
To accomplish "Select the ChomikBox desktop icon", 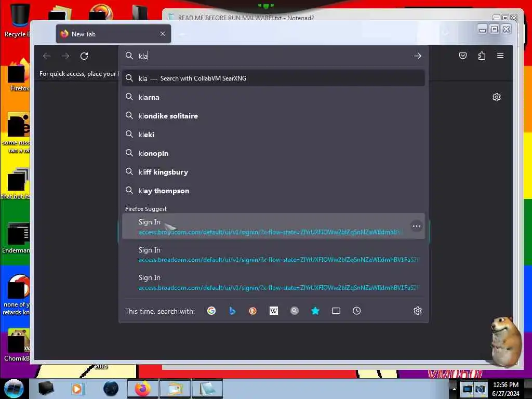I will coord(17,345).
